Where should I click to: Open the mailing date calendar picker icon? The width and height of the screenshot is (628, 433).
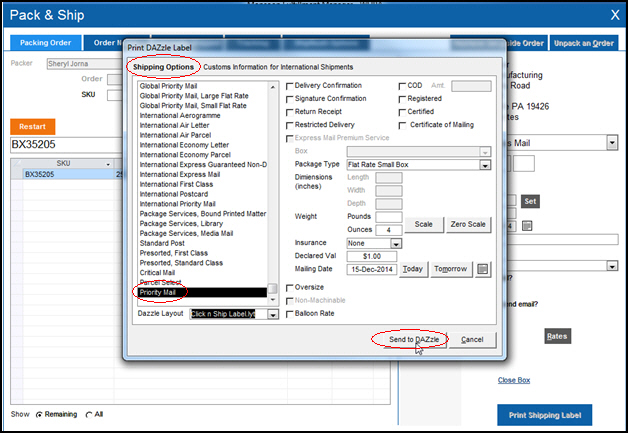tap(483, 269)
